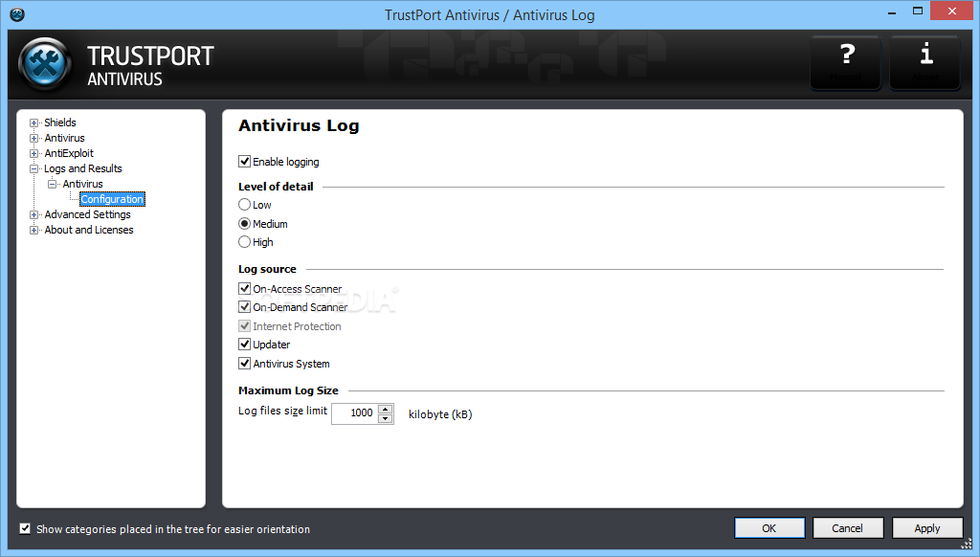The image size is (980, 557).
Task: Select the Medium detail level
Action: click(x=244, y=223)
